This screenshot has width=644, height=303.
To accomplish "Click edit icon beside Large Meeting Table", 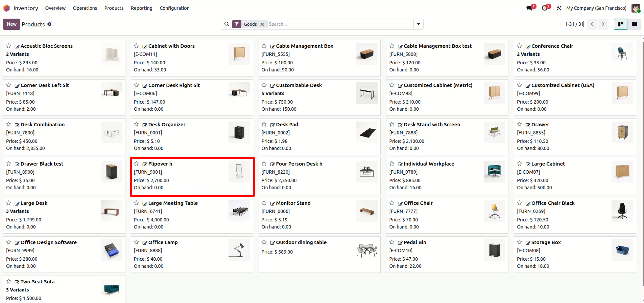I will click(145, 203).
